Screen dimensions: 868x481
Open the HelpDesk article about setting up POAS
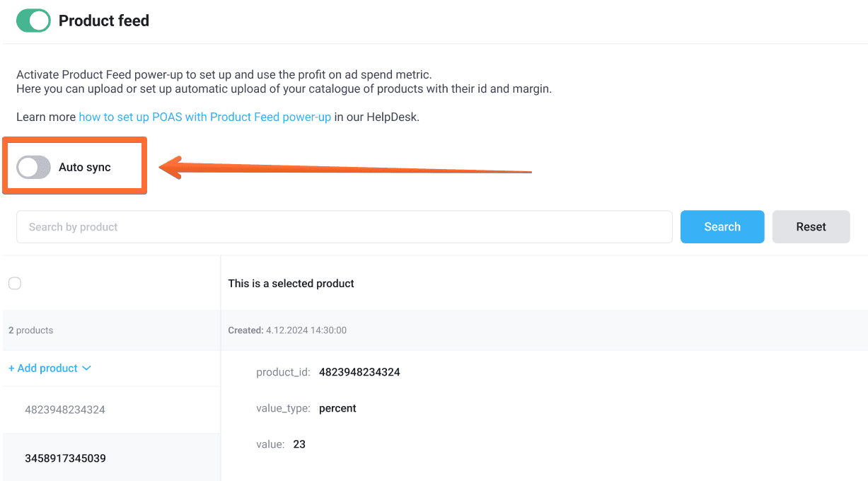point(204,117)
